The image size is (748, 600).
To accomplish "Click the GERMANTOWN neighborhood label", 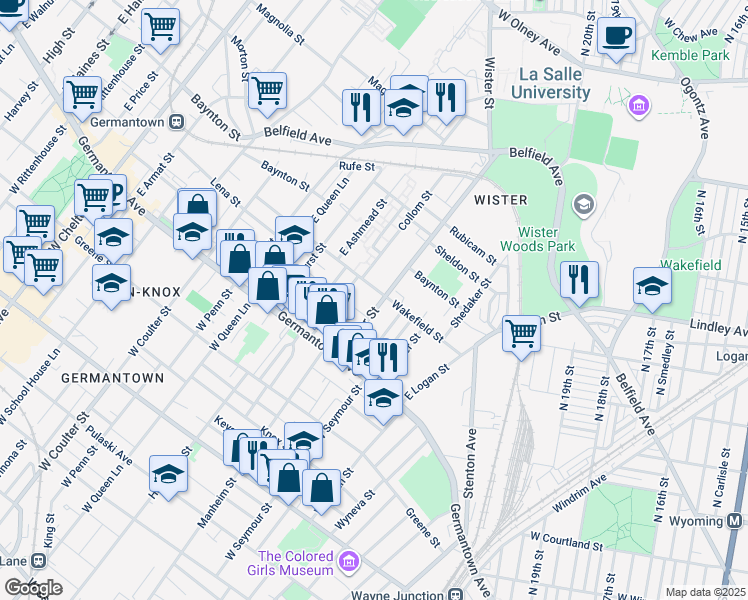I will coord(113,378).
